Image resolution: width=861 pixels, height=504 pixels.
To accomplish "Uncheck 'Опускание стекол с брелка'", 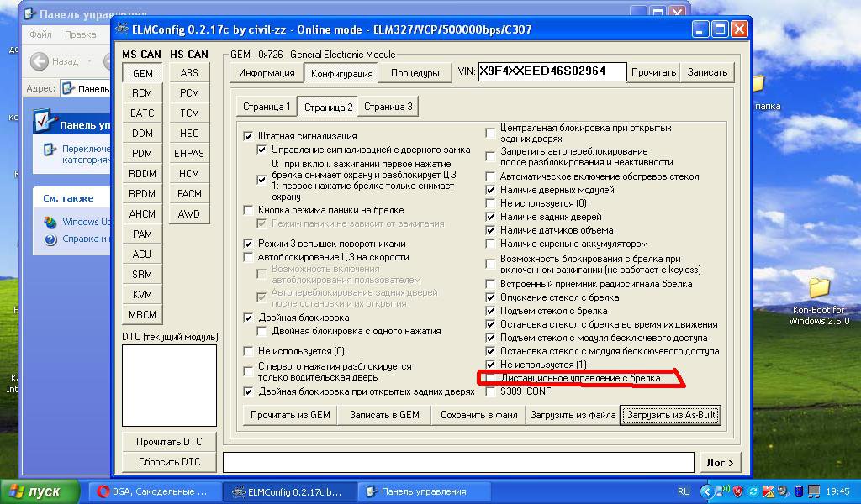I will (x=490, y=298).
